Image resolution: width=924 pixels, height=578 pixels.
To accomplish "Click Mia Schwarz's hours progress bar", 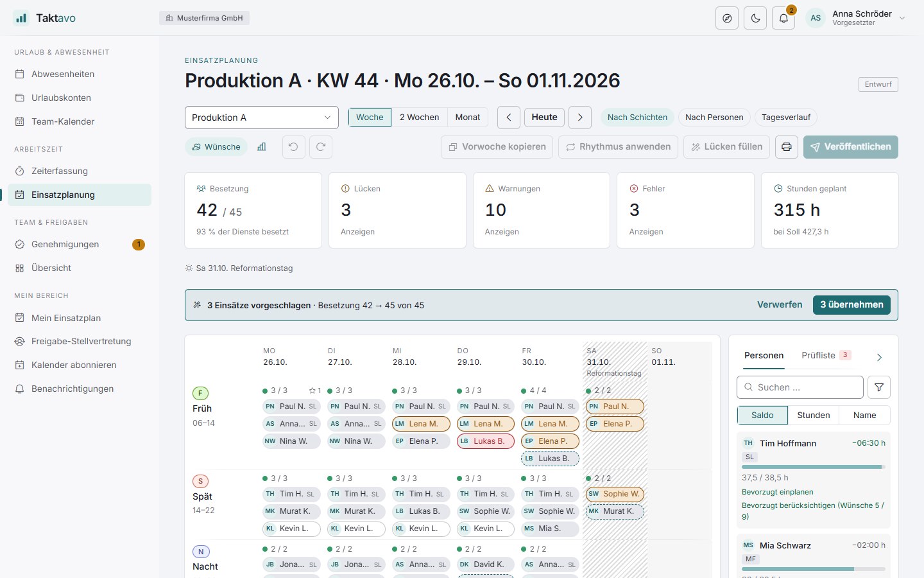I will (814, 569).
